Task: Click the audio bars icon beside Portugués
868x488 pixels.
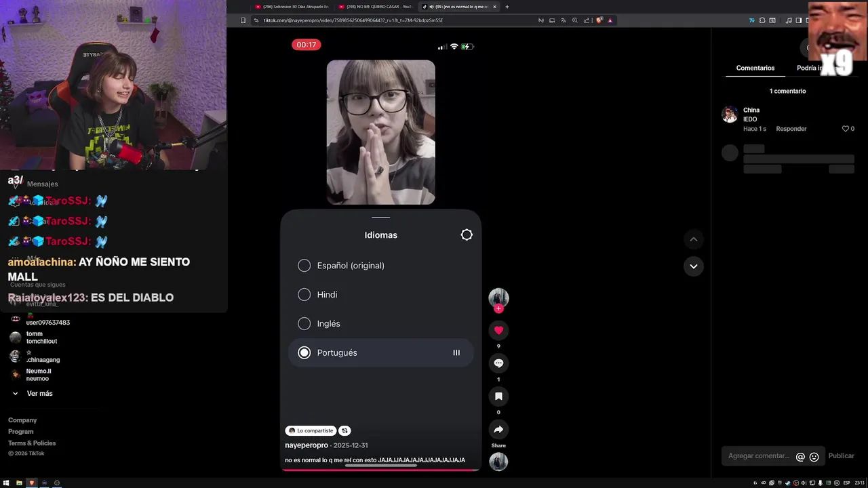Action: tap(456, 352)
